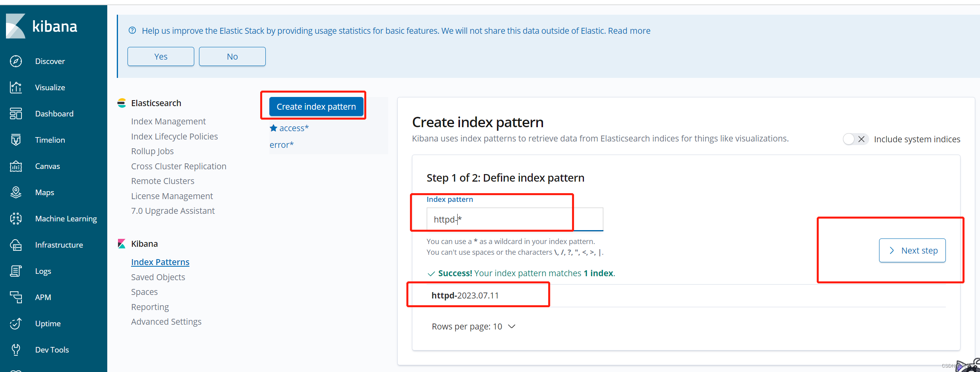Click the help question-mark icon in banner
The height and width of the screenshot is (372, 980).
coord(132,31)
